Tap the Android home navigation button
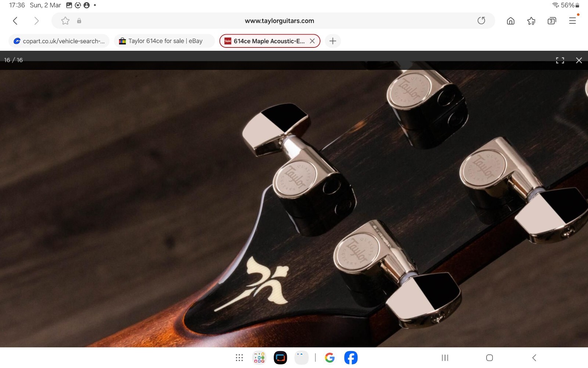Screen dimensions: 588x368 (490, 358)
